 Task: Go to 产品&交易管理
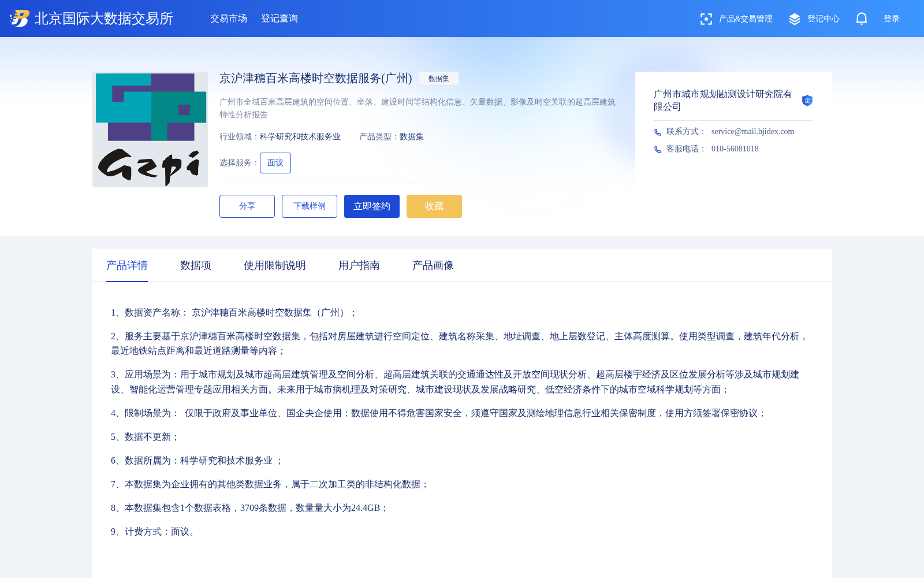click(x=746, y=19)
